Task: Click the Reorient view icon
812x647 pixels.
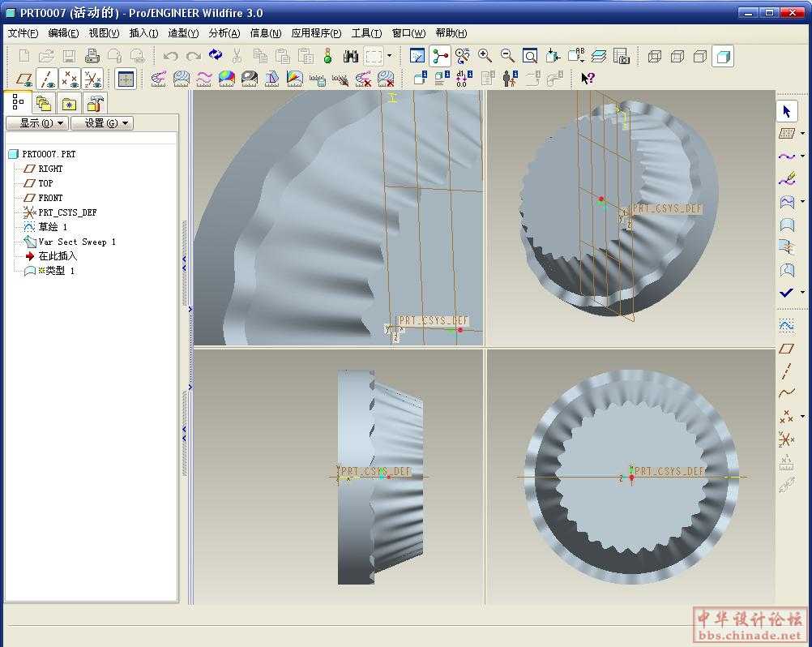Action: click(x=553, y=56)
